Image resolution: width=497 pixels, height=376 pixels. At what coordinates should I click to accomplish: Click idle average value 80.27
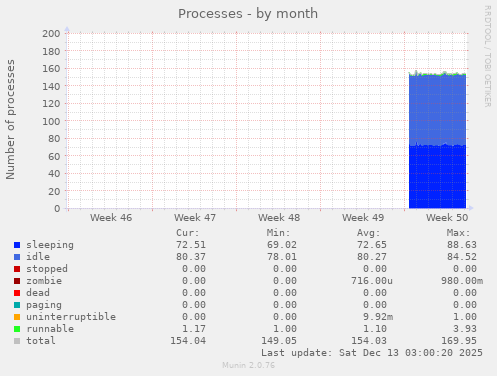[372, 257]
